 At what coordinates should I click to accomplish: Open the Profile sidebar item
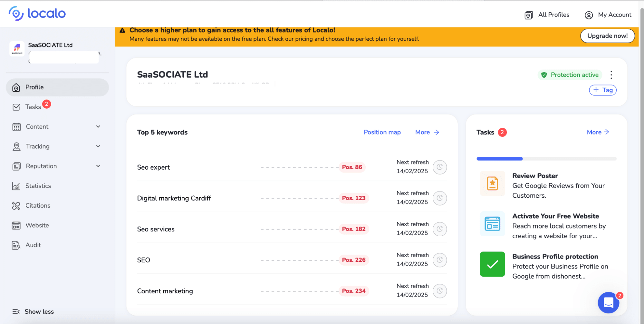coord(57,87)
